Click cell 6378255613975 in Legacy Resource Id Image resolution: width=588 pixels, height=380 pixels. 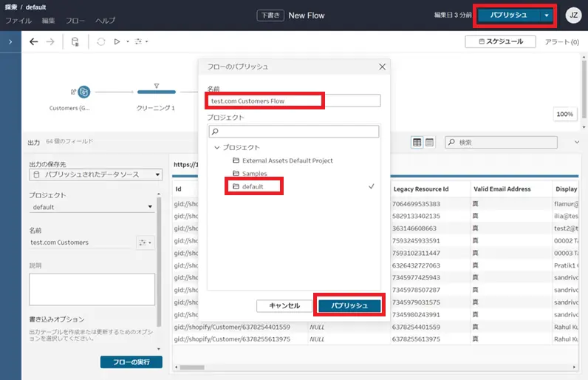(416, 339)
